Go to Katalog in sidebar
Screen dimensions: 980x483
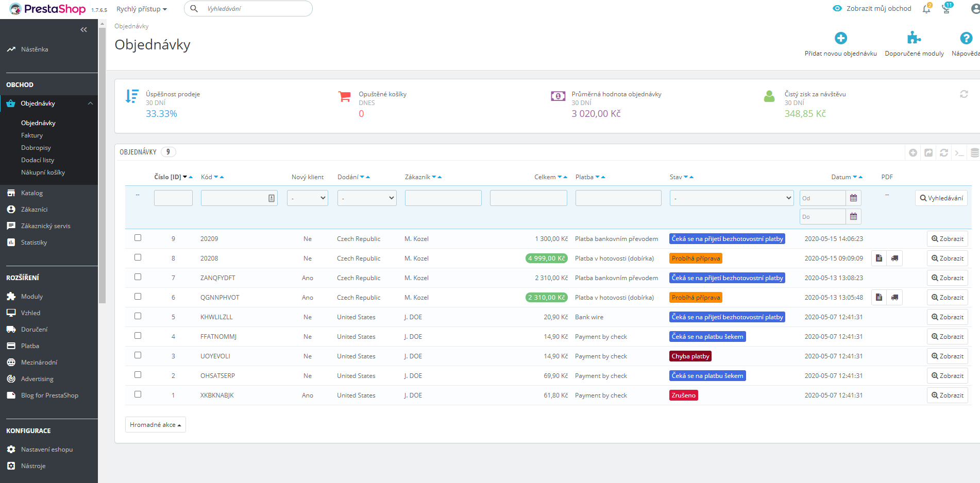pos(32,193)
